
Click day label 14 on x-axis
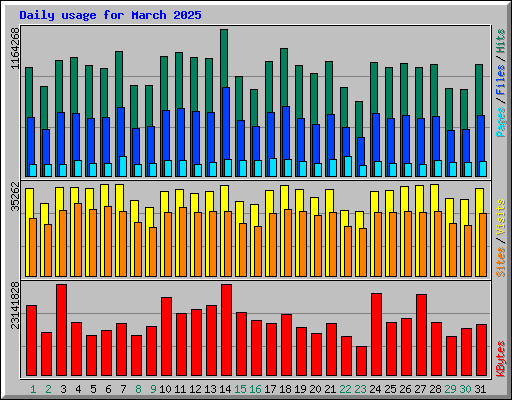(x=225, y=389)
